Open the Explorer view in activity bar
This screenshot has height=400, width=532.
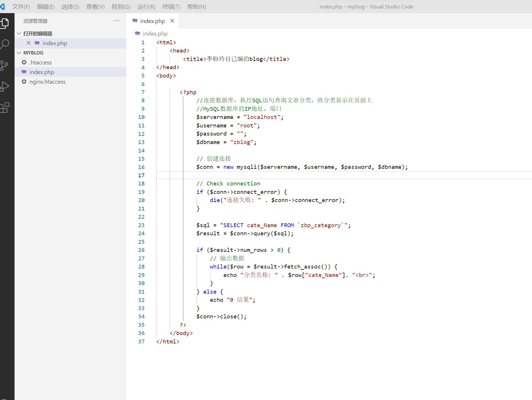pos(5,23)
